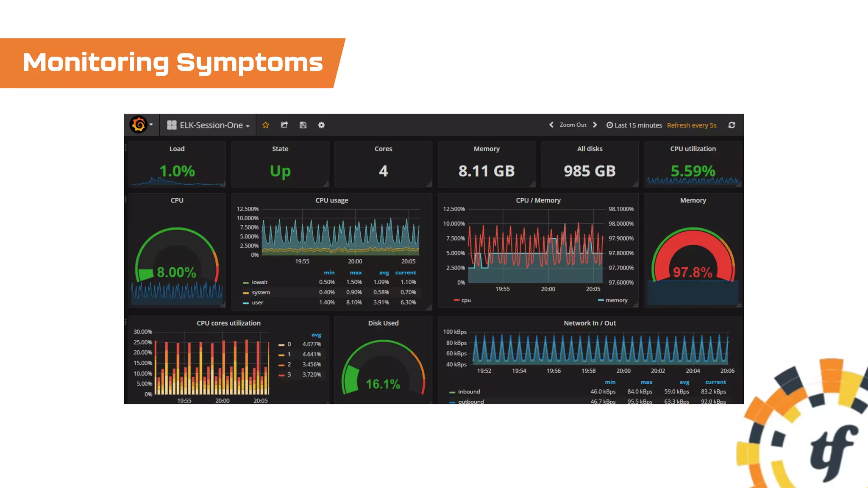Open the ELK-Session-One dashboard picker
Screen dimensions: 868x488
(x=208, y=125)
